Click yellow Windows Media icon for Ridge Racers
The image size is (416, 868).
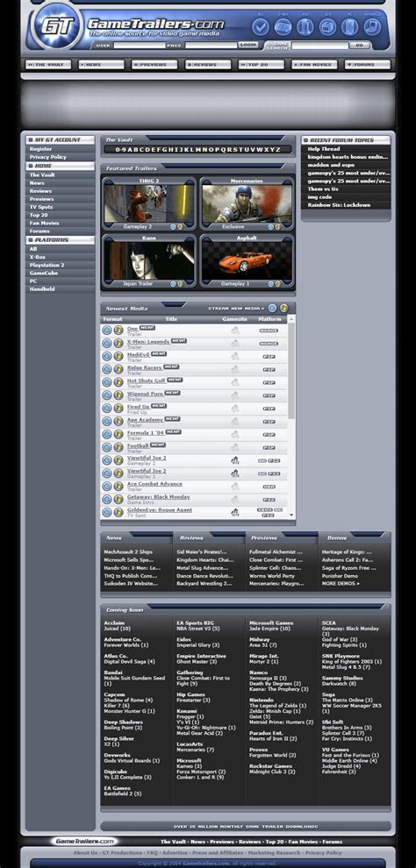point(118,369)
